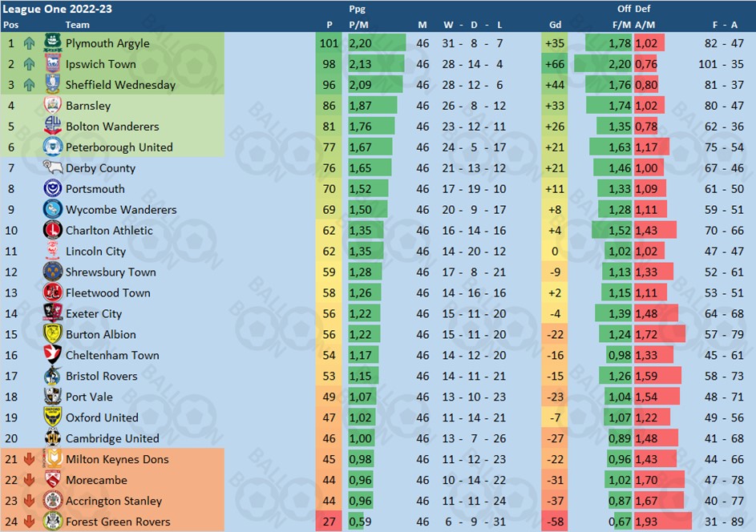Click the Ipswich Town promotion arrow
756x532 pixels.
[30, 64]
